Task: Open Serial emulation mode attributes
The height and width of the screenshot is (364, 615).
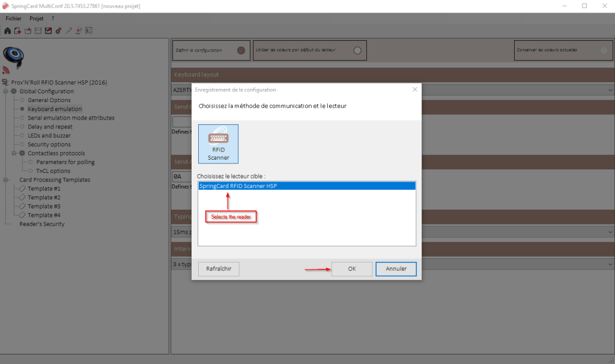Action: tap(71, 118)
